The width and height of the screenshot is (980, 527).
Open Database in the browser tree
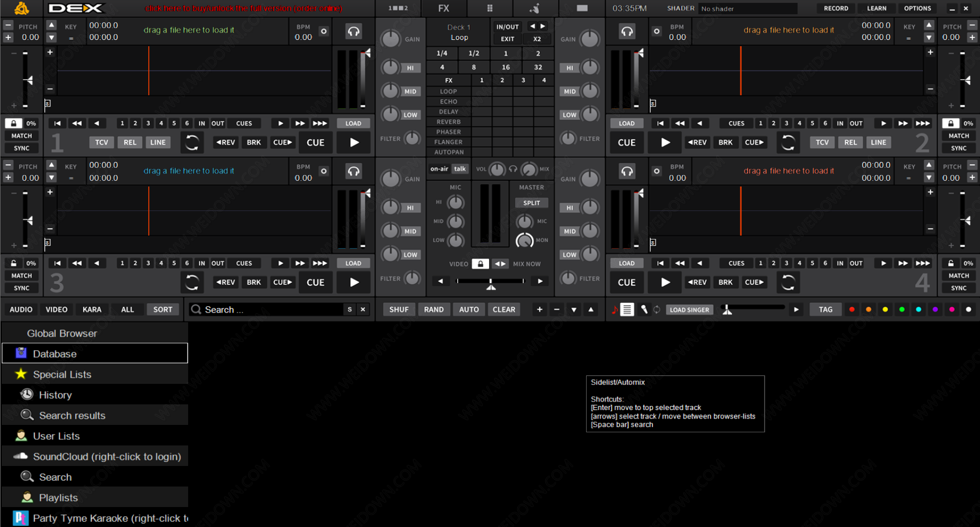(x=95, y=353)
